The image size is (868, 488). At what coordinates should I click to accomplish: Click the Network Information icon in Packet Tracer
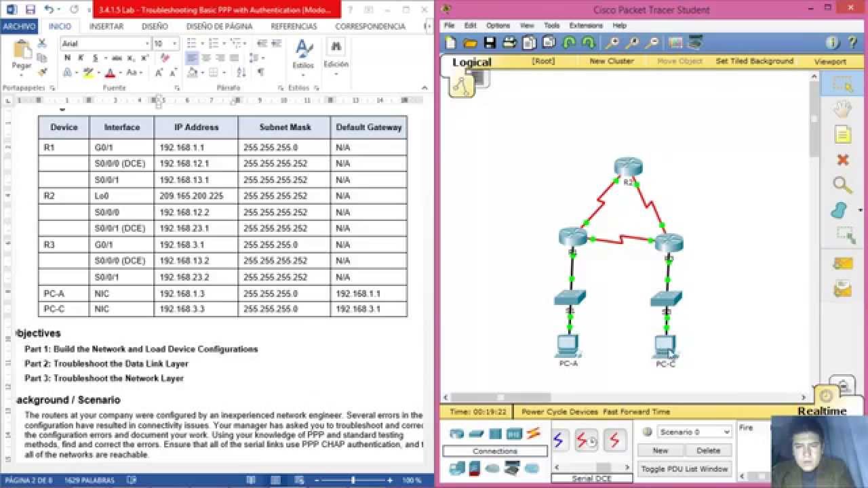coord(833,43)
